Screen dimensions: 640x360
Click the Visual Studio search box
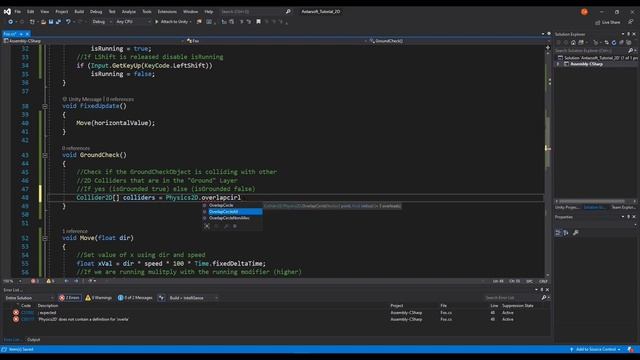click(256, 11)
